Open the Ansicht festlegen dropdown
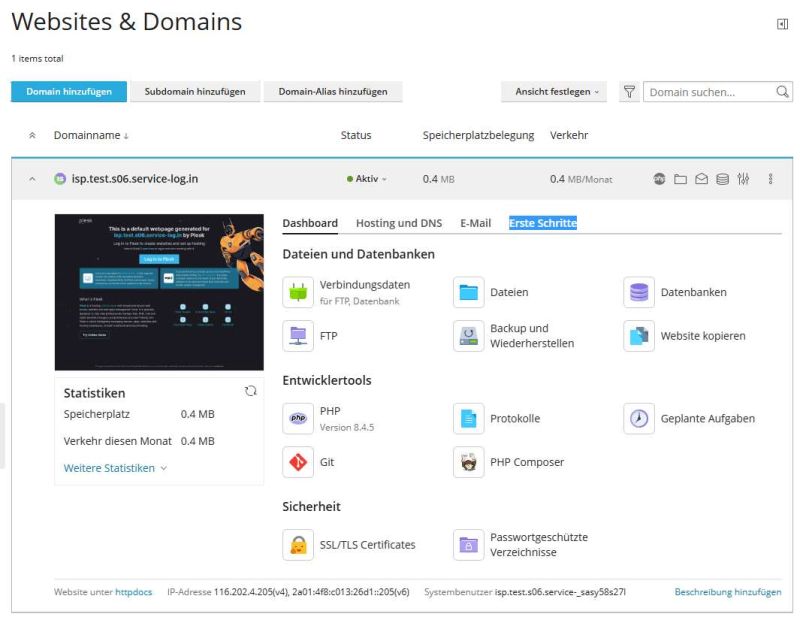 (x=554, y=92)
